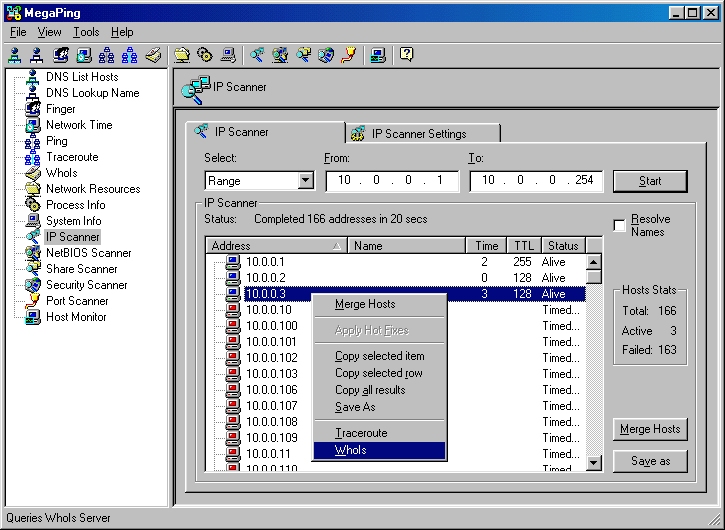Click the Start button
The image size is (725, 530).
(x=650, y=181)
